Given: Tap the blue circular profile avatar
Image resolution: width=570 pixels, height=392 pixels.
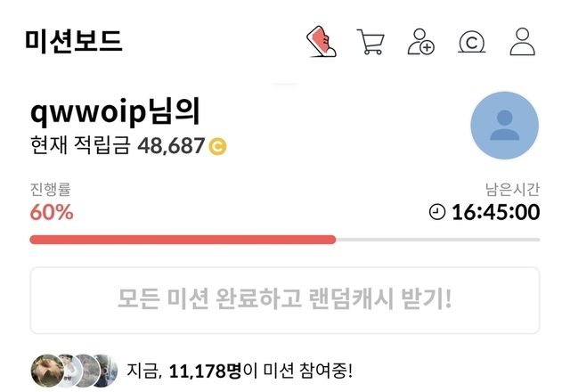Looking at the screenshot, I should (x=505, y=126).
